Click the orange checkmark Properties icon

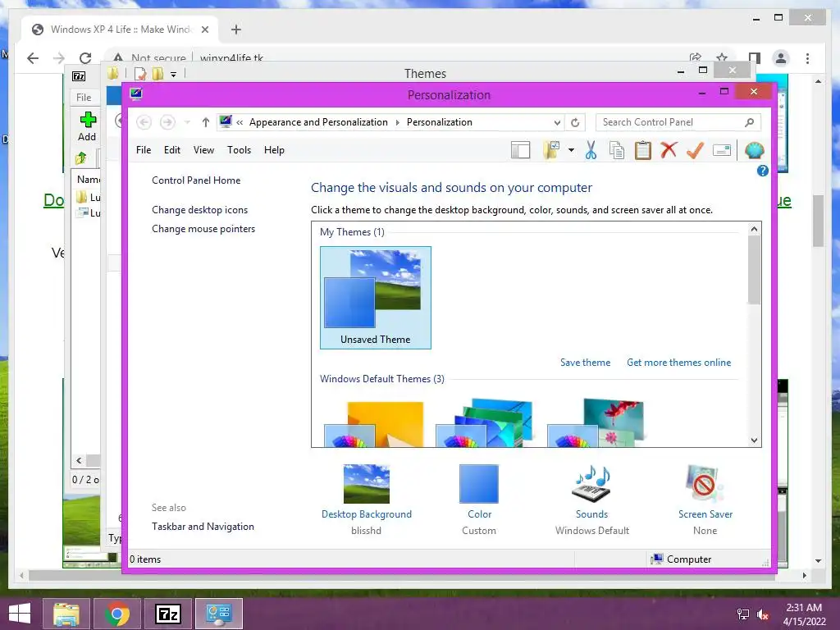click(x=695, y=150)
